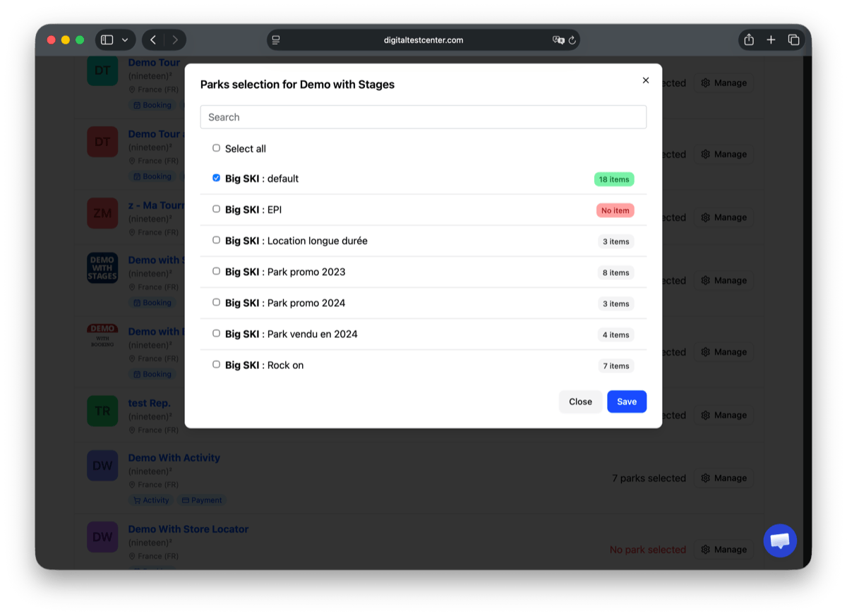Click the Big SKI : Park promo 2024 label
The height and width of the screenshot is (616, 847).
tap(285, 303)
